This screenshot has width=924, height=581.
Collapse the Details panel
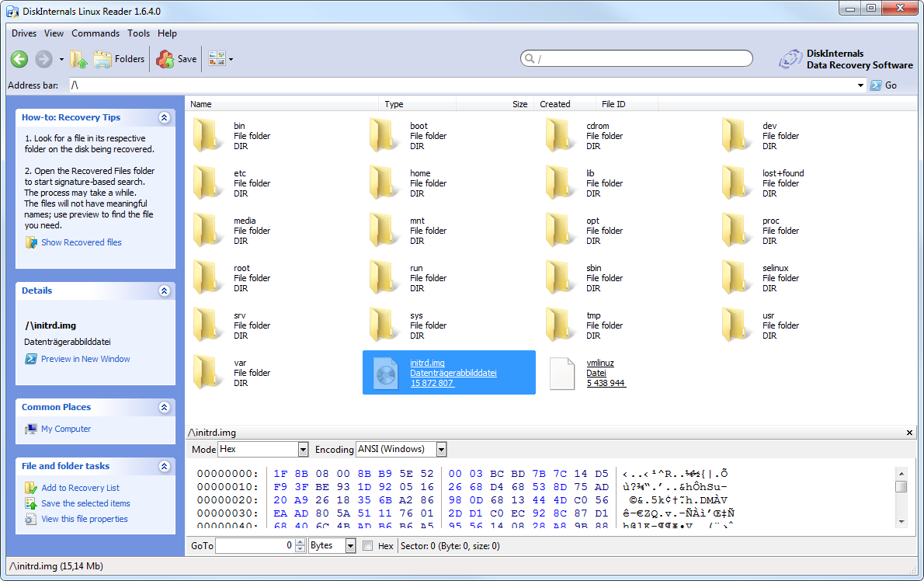[165, 290]
